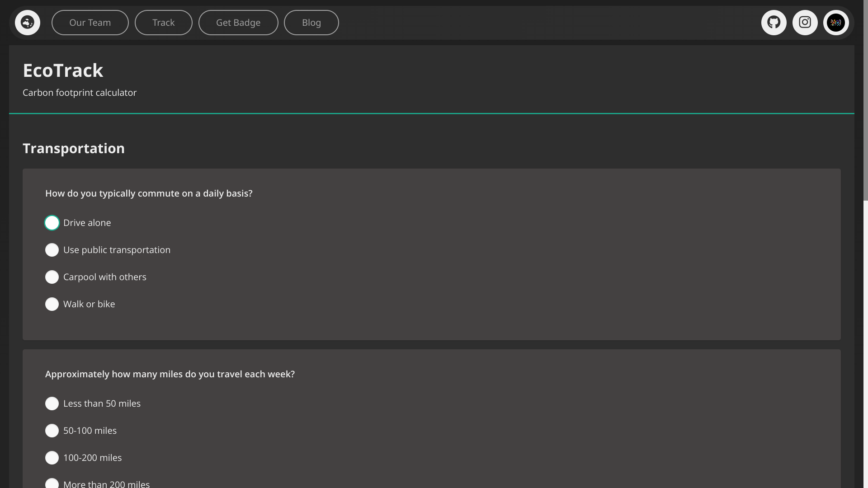868x488 pixels.
Task: Open the Blog nav button
Action: (x=311, y=23)
